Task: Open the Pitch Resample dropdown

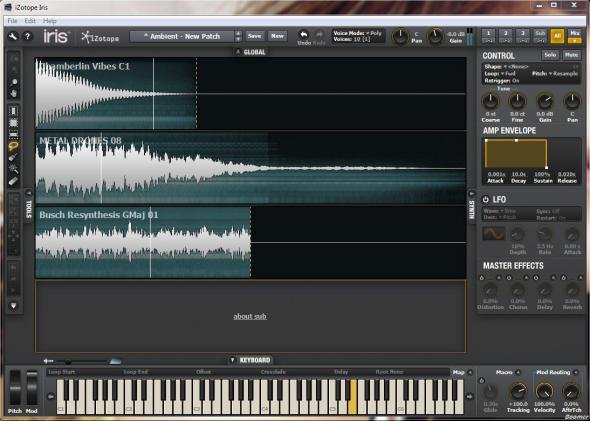Action: (x=555, y=74)
